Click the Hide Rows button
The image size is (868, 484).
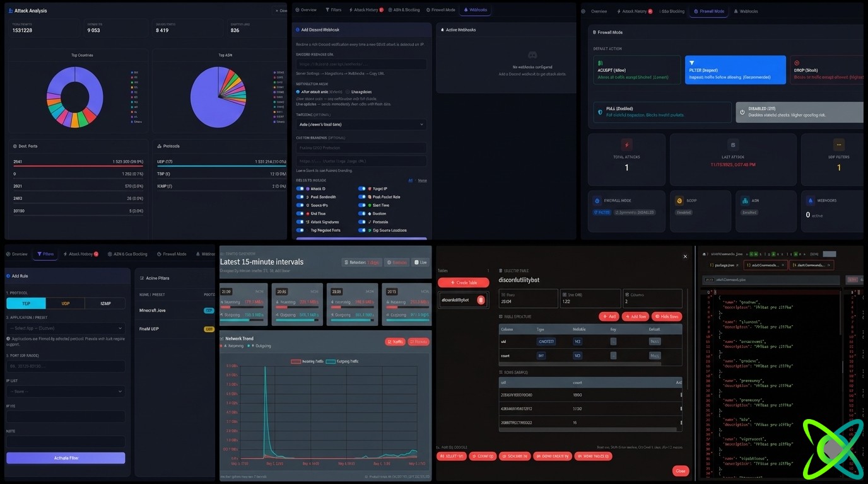click(x=667, y=316)
